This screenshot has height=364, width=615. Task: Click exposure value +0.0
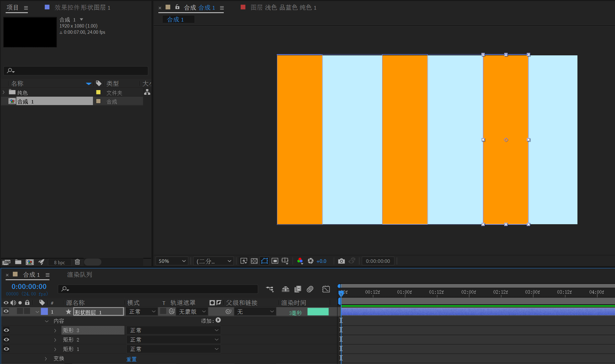pos(321,261)
